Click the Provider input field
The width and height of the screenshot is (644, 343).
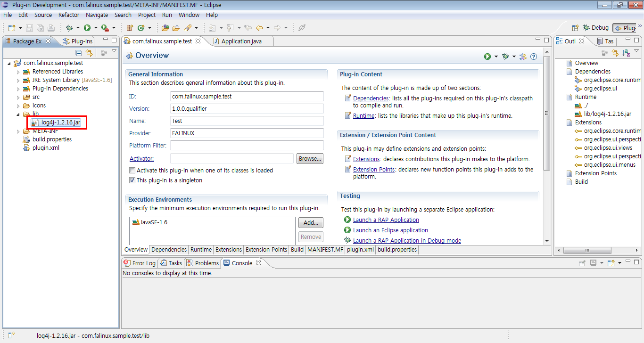click(x=247, y=133)
